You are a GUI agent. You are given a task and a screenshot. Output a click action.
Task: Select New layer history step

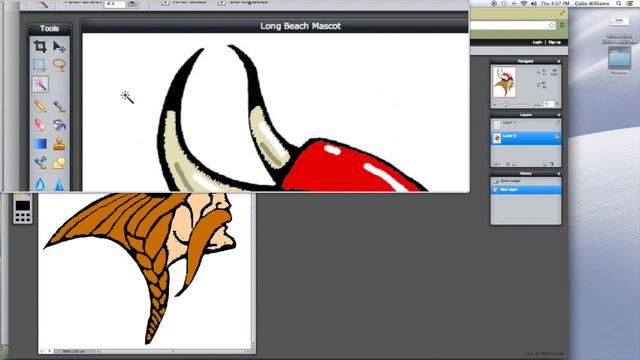coord(526,189)
